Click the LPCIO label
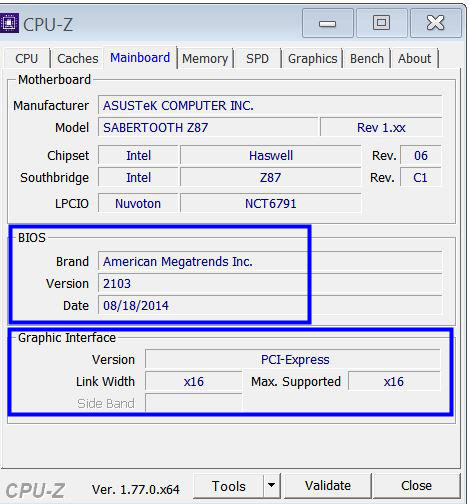The image size is (470, 504). coord(72,203)
